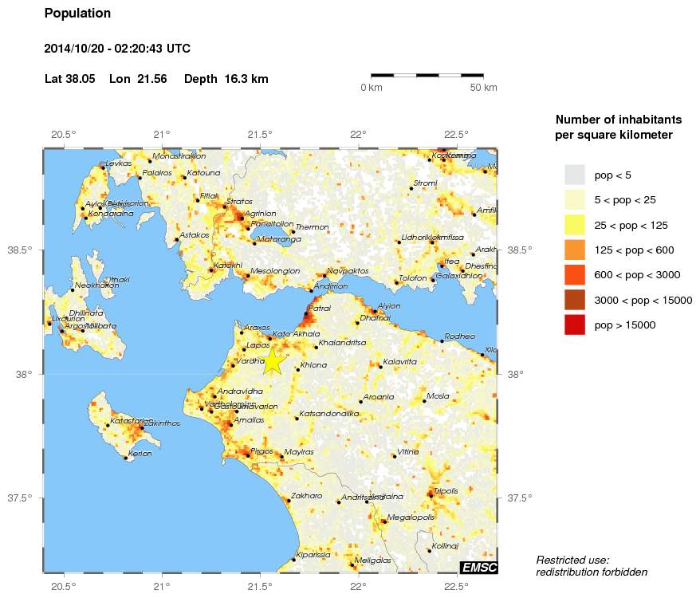Select the 'Navpaktos' label
The image size is (700, 598).
(x=348, y=270)
